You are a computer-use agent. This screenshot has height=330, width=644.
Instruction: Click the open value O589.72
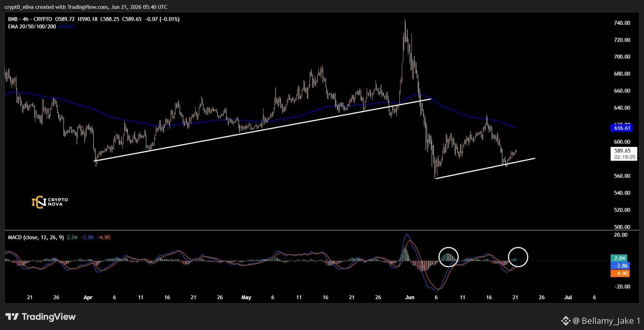pyautogui.click(x=65, y=19)
